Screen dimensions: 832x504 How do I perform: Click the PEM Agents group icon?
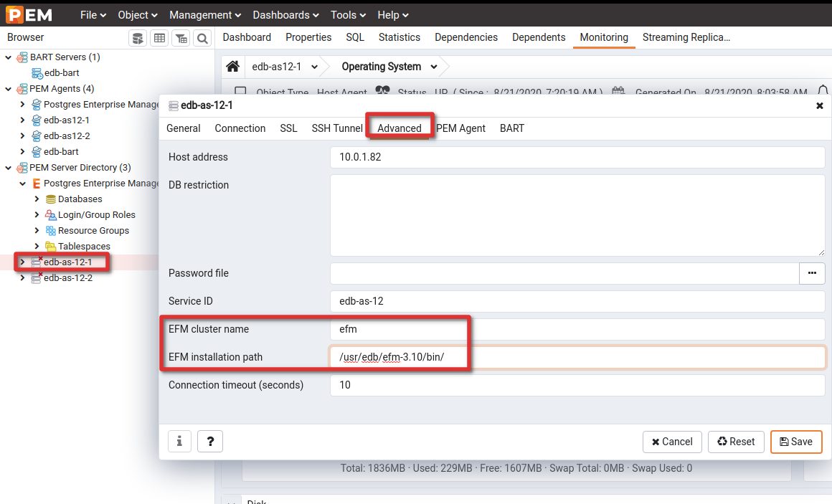coord(22,89)
